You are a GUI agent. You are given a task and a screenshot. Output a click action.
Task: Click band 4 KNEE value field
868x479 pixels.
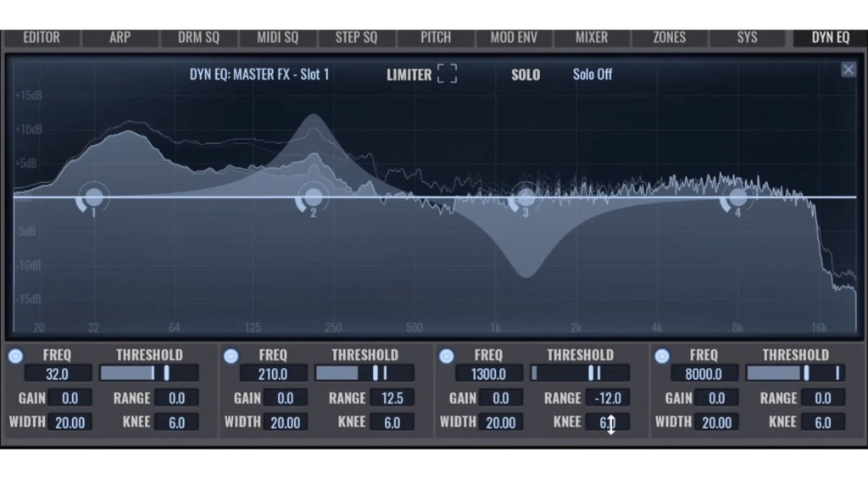pos(822,422)
